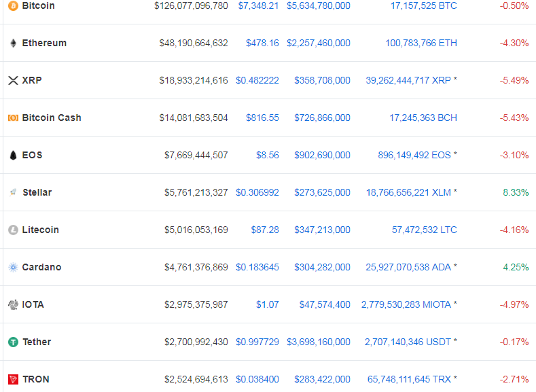Click supply 18,766,656,221 XLM
536x392 pixels.
tap(408, 192)
